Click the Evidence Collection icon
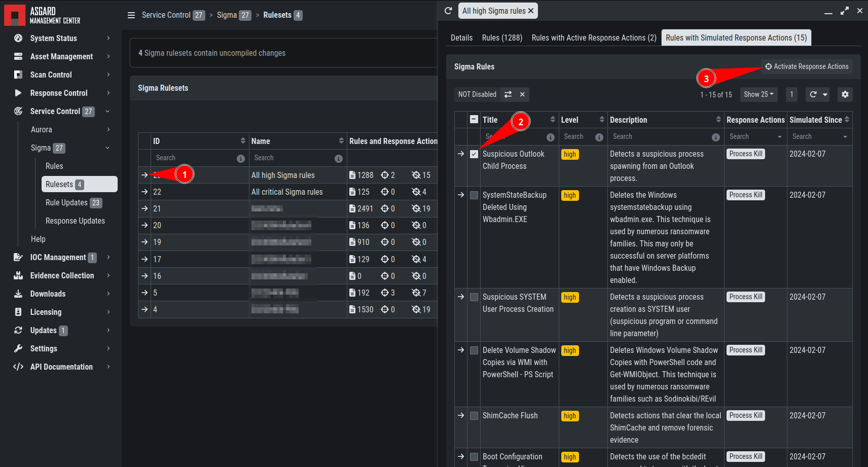The height and width of the screenshot is (467, 868). click(x=18, y=275)
